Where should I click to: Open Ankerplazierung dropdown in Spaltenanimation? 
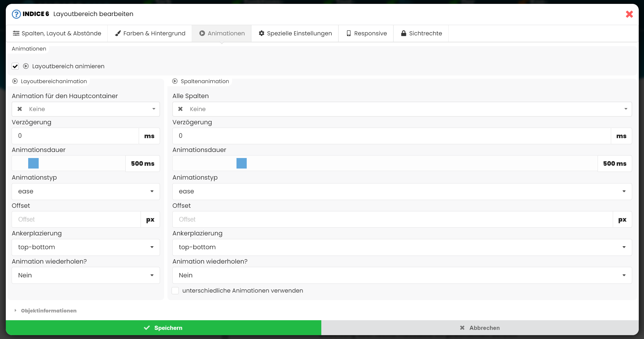pyautogui.click(x=402, y=247)
